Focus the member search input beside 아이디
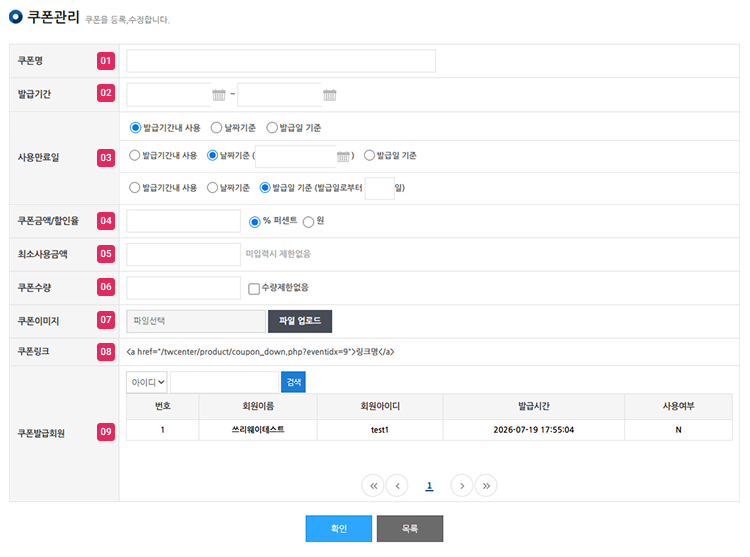 click(224, 382)
